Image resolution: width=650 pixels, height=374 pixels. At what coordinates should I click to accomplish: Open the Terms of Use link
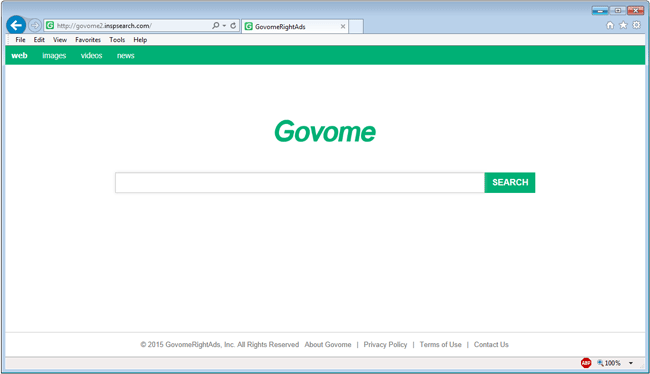(440, 345)
